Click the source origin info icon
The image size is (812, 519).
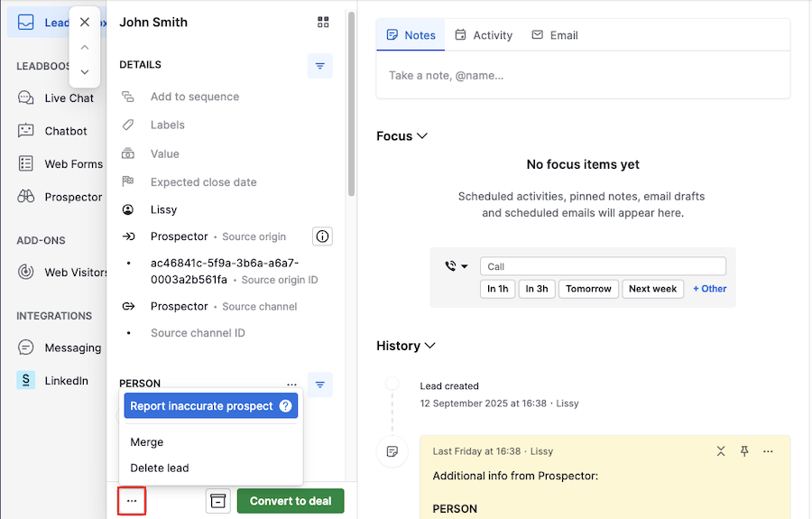click(x=322, y=236)
